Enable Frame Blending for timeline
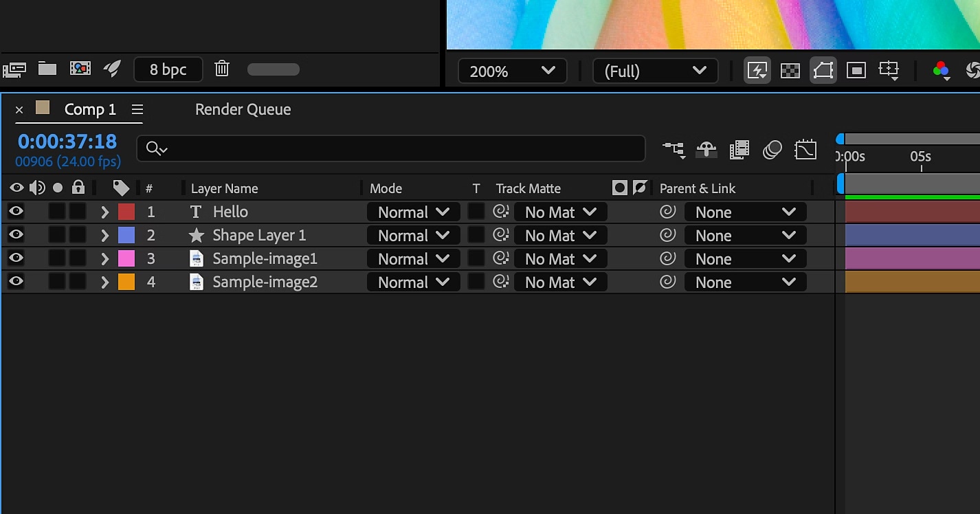The image size is (980, 514). pyautogui.click(x=739, y=149)
